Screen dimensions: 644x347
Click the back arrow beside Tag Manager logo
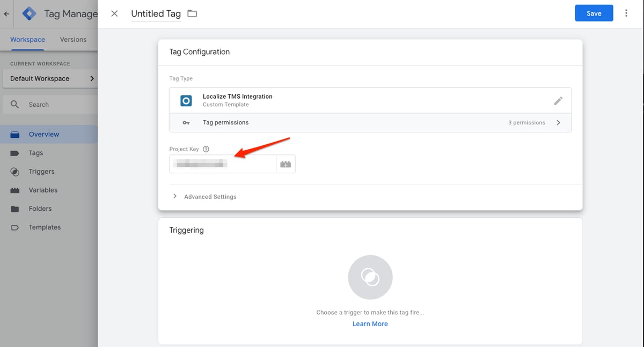[x=6, y=14]
